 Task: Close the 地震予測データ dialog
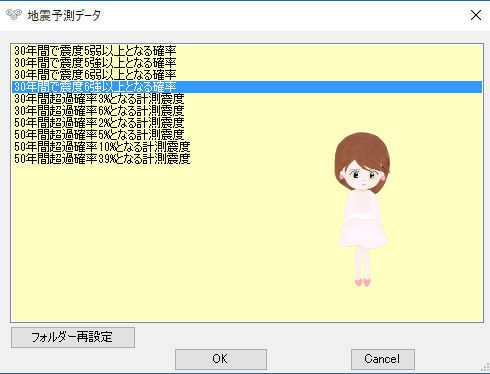tap(476, 15)
